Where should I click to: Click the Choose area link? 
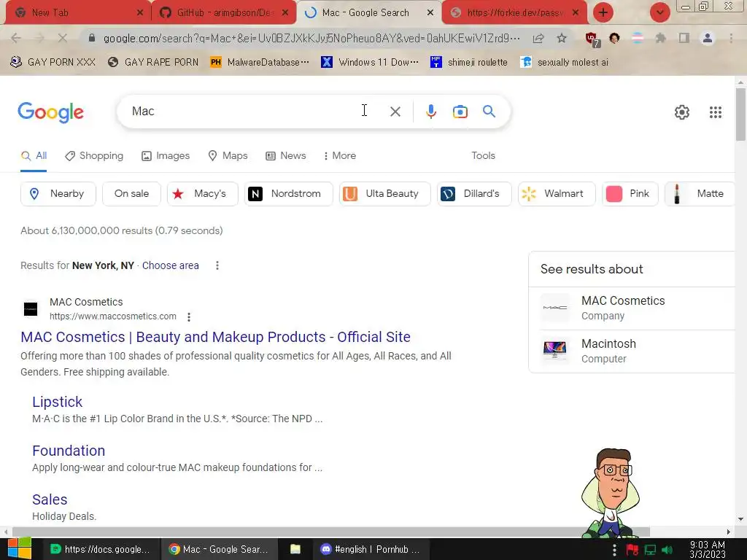(x=171, y=265)
